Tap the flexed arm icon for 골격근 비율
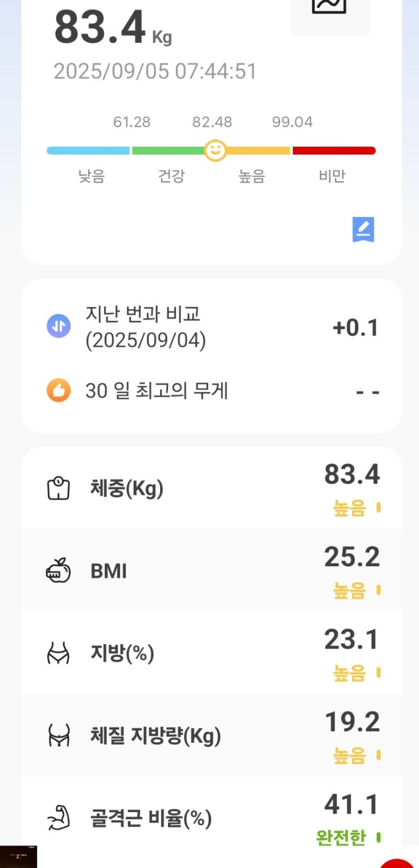This screenshot has height=868, width=419. point(58,818)
